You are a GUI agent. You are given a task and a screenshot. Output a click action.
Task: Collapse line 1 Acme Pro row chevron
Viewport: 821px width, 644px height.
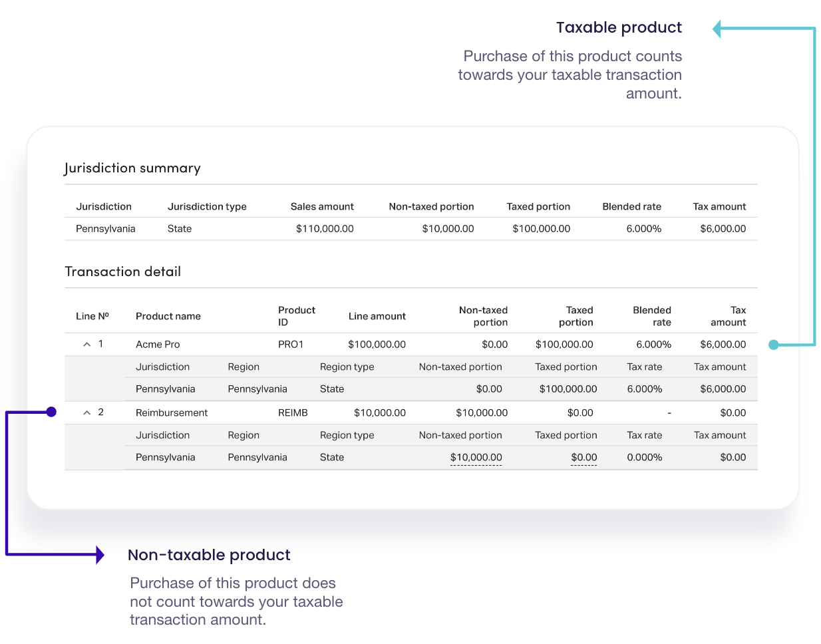click(86, 345)
